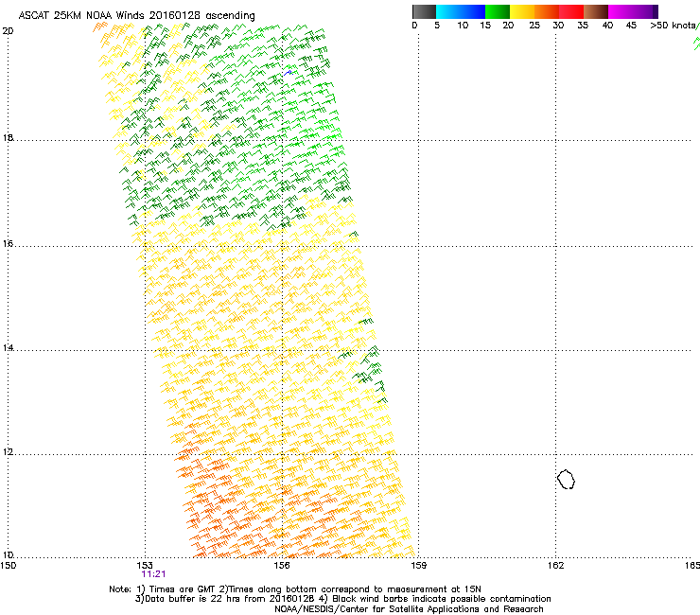Viewport: 700px width, 615px height.
Task: Click the orange 25-30 knots color segment
Action: [547, 11]
